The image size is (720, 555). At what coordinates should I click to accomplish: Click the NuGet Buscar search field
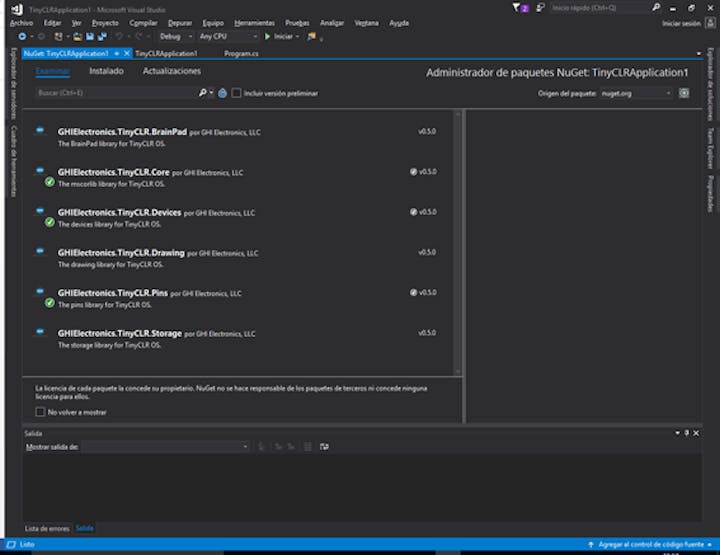(117, 93)
